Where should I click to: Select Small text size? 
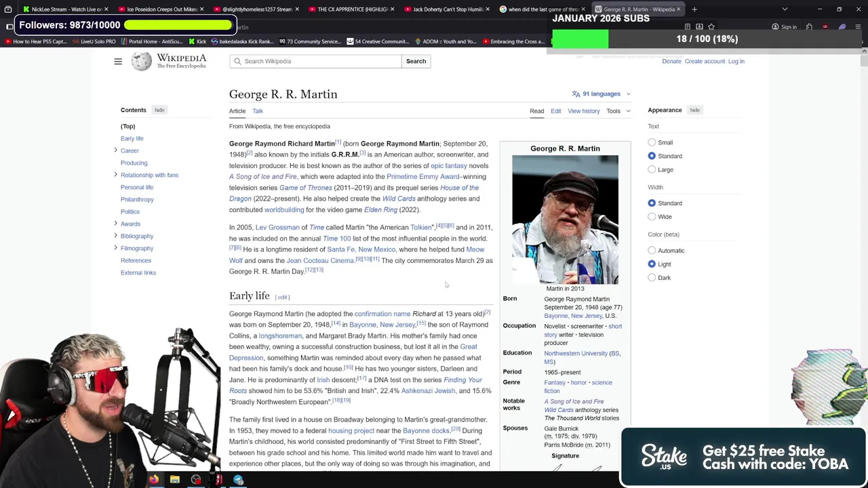pyautogui.click(x=652, y=142)
